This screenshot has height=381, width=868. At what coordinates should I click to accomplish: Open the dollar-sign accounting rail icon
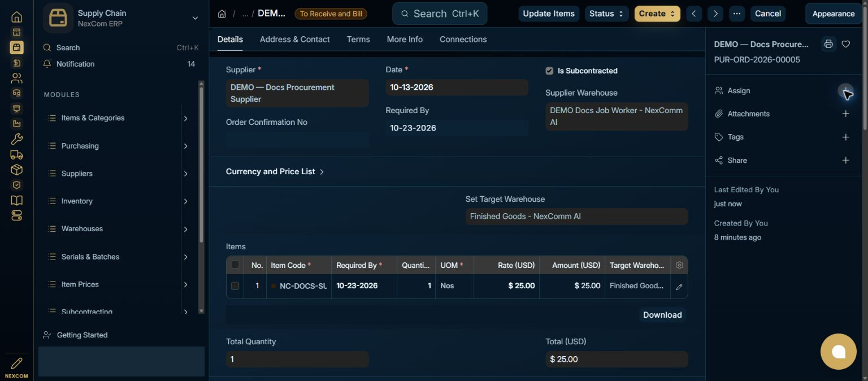16,63
